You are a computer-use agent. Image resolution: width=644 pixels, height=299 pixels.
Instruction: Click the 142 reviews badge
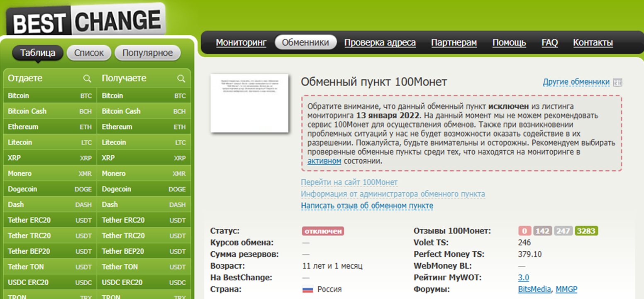[542, 231]
